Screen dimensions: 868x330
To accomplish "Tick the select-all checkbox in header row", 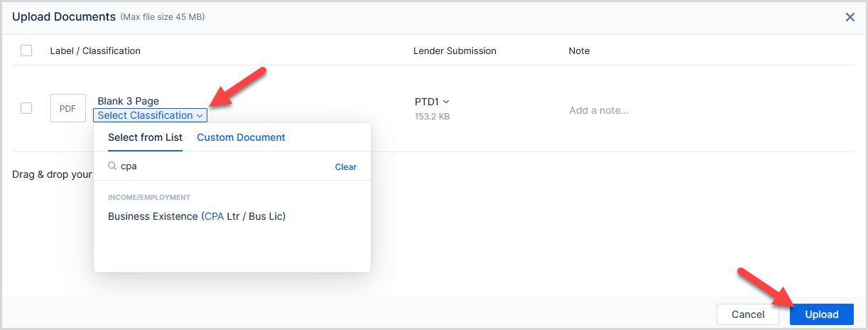I will pyautogui.click(x=26, y=50).
